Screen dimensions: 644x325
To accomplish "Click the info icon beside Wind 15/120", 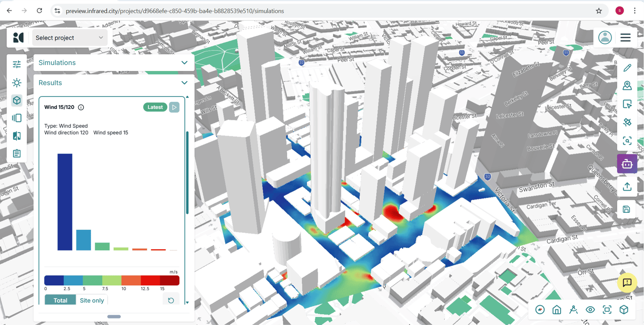I will (81, 107).
